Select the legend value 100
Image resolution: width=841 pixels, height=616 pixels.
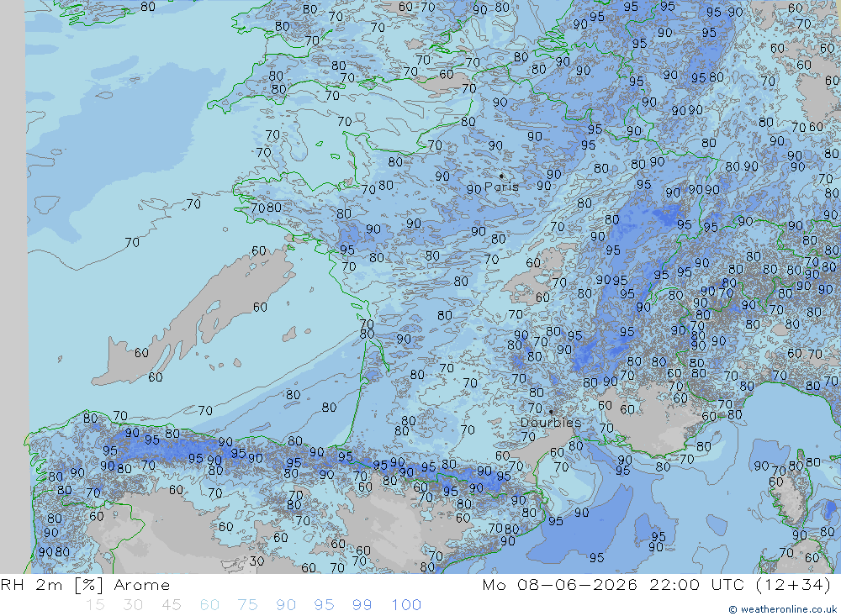coord(406,605)
